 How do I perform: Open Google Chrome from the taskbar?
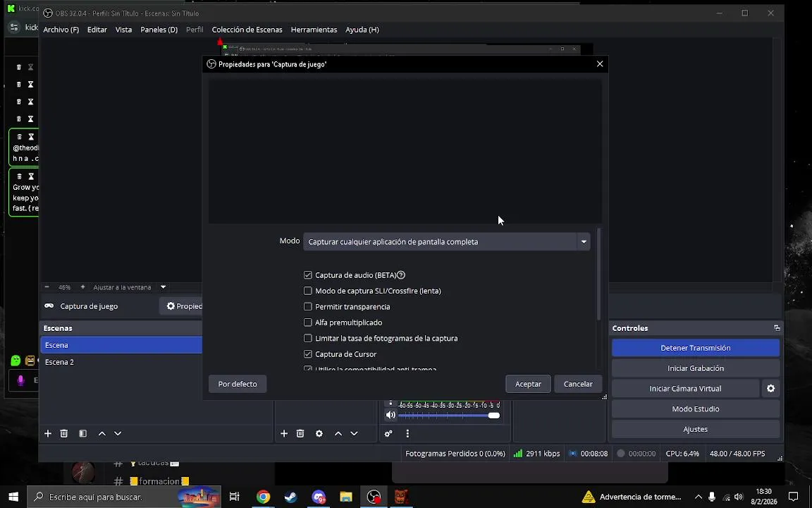pos(263,497)
